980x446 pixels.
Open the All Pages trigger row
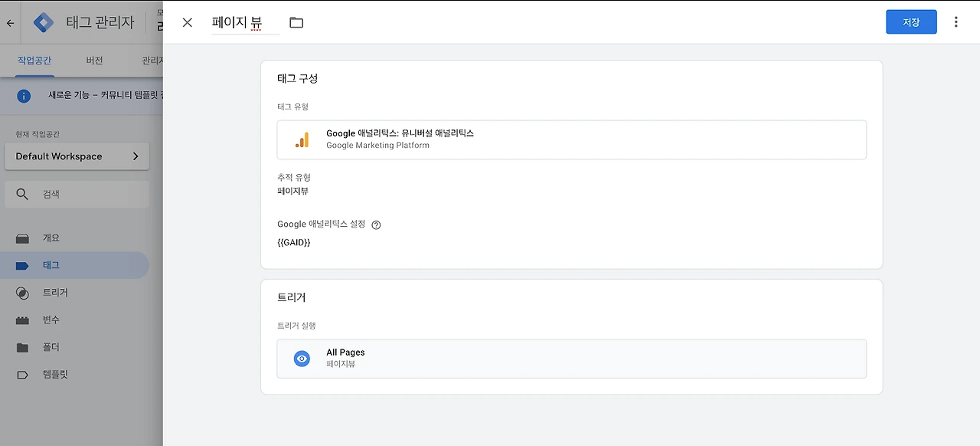coord(571,359)
